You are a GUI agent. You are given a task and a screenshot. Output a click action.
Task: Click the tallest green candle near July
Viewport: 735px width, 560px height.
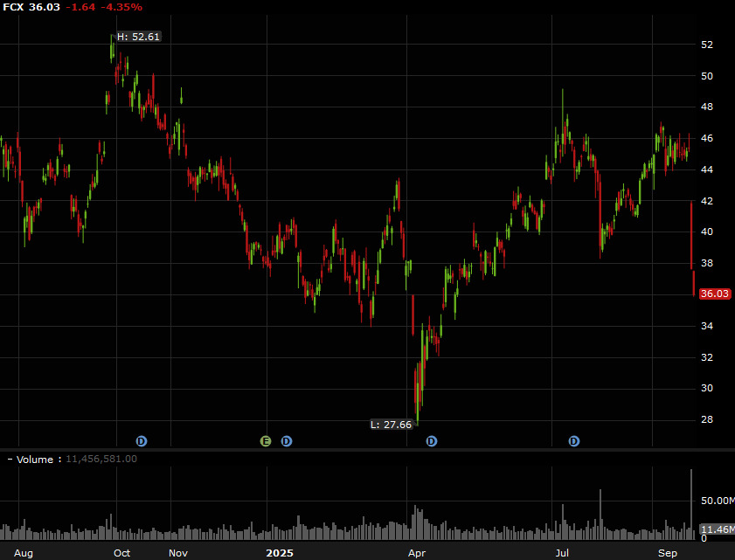click(x=563, y=114)
